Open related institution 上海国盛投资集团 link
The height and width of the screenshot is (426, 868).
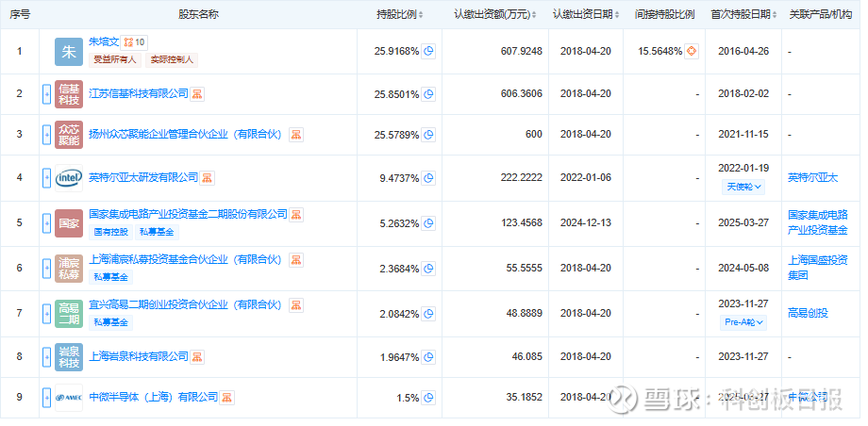click(x=818, y=268)
